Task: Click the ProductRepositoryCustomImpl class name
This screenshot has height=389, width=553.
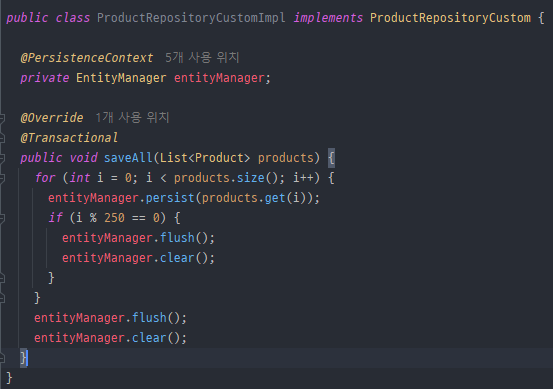Action: point(191,18)
